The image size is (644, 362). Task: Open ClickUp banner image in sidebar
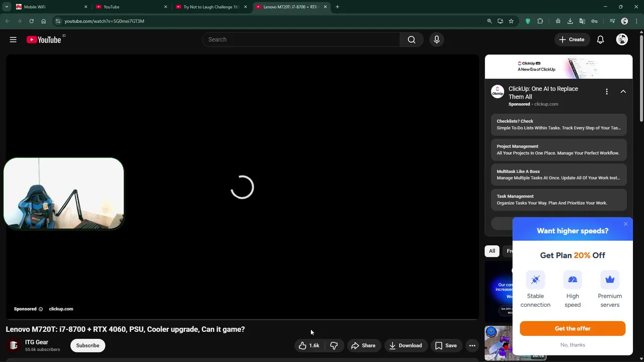pyautogui.click(x=558, y=67)
